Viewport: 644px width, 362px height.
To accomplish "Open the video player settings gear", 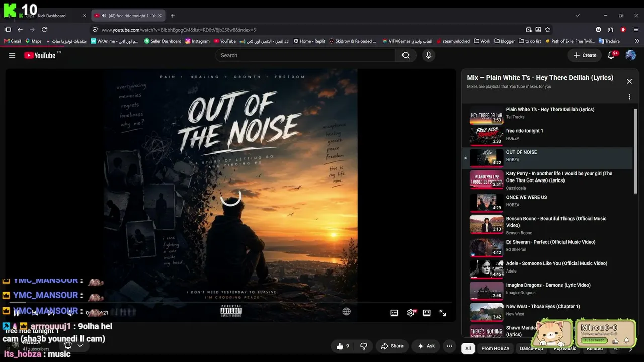I will pyautogui.click(x=411, y=313).
